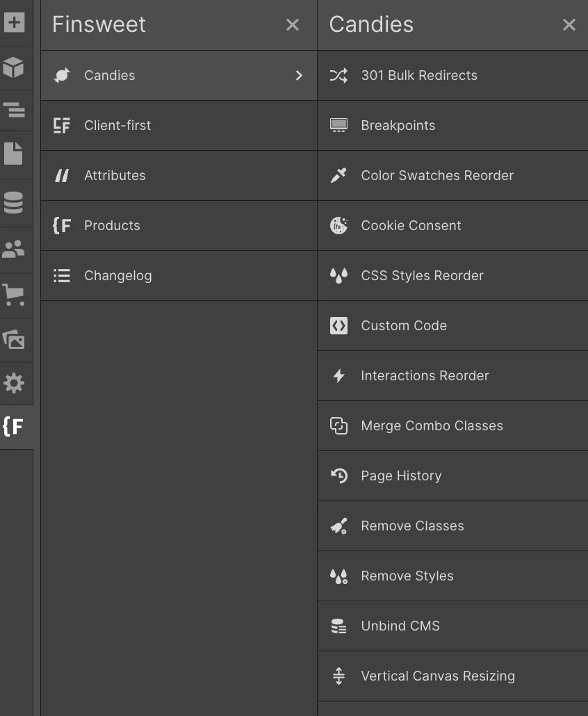Close the Candies panel

point(569,24)
